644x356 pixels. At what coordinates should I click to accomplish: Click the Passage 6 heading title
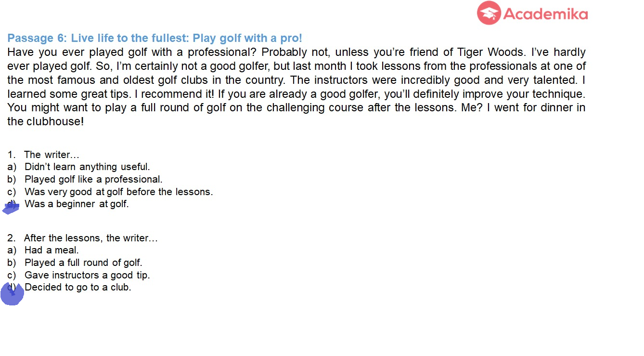155,38
